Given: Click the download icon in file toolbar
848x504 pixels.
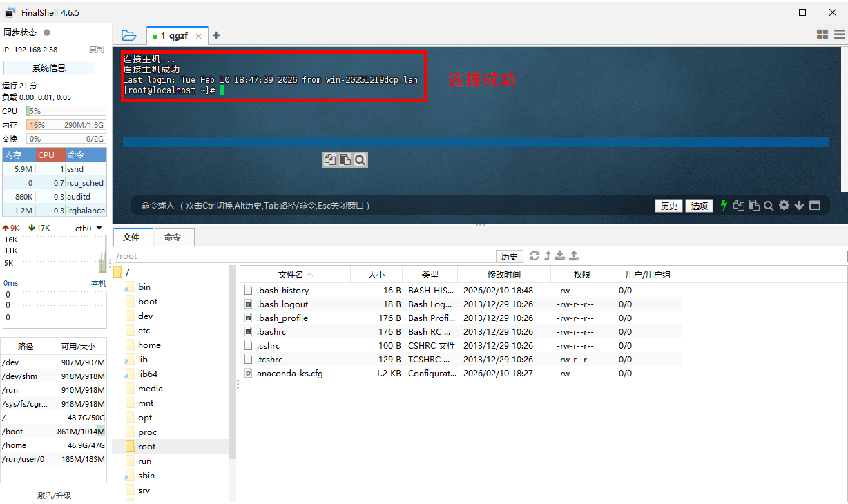Looking at the screenshot, I should tap(560, 255).
